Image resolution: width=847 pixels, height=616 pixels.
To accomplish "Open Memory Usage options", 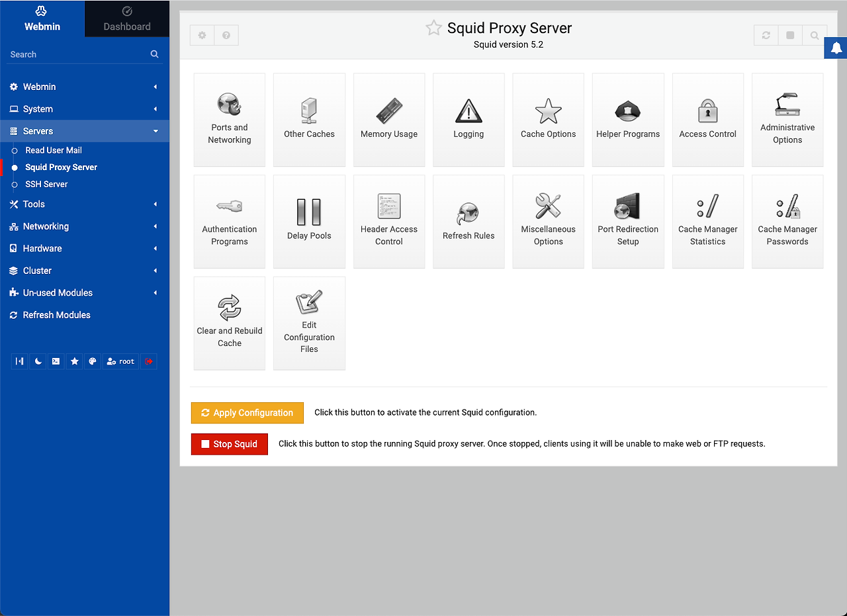I will [389, 120].
